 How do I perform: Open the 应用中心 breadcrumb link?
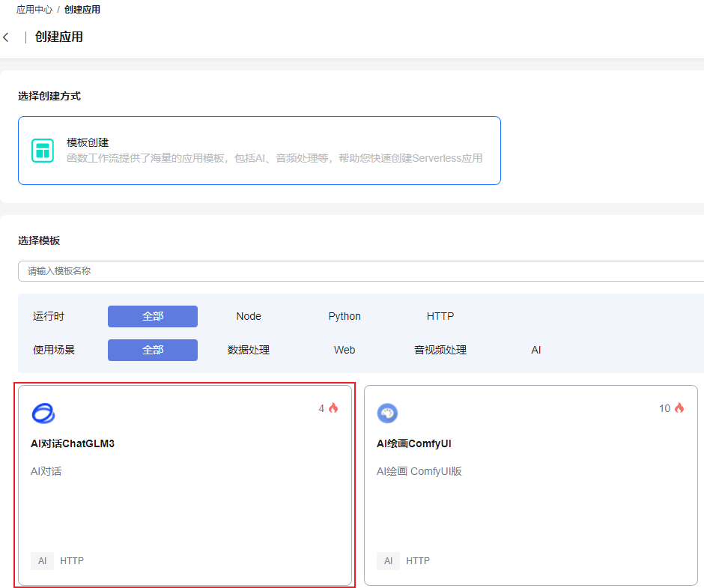34,10
